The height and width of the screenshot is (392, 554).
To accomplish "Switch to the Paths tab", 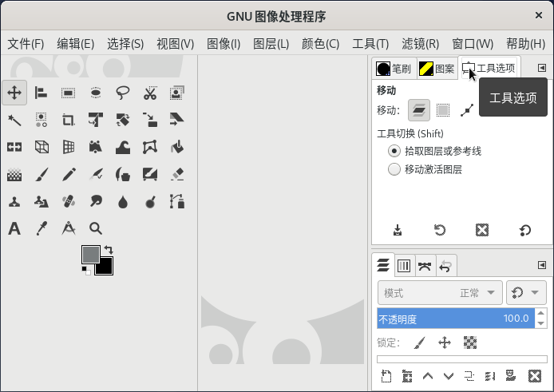I will point(425,265).
